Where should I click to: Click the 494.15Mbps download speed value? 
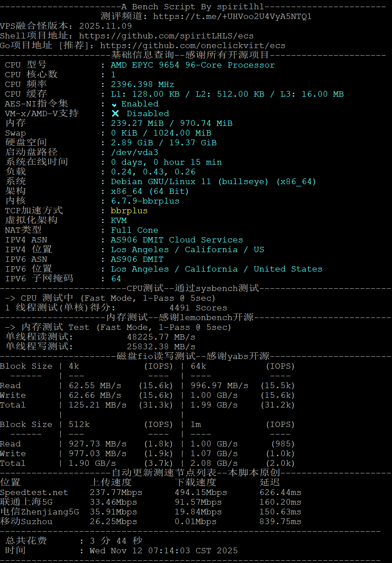point(200,492)
